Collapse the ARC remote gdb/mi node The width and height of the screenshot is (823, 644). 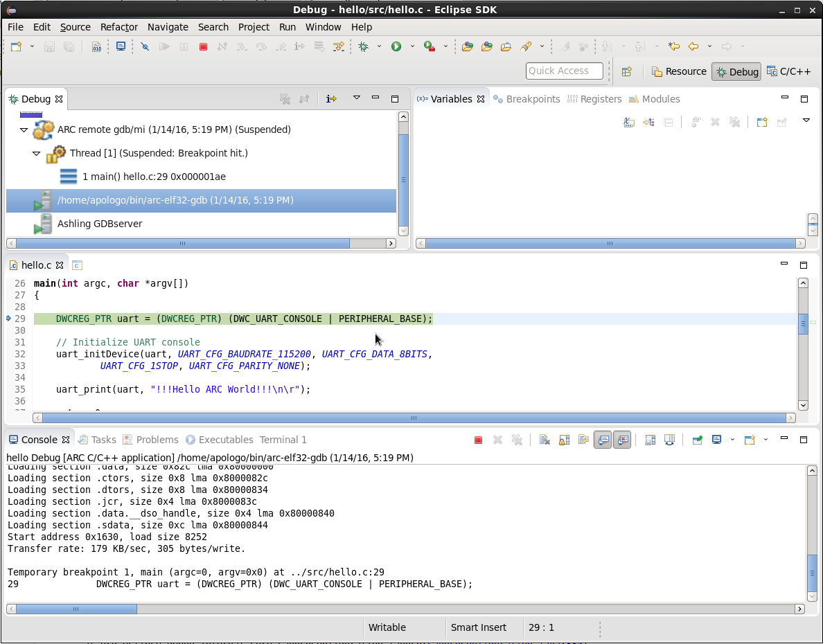click(x=24, y=129)
